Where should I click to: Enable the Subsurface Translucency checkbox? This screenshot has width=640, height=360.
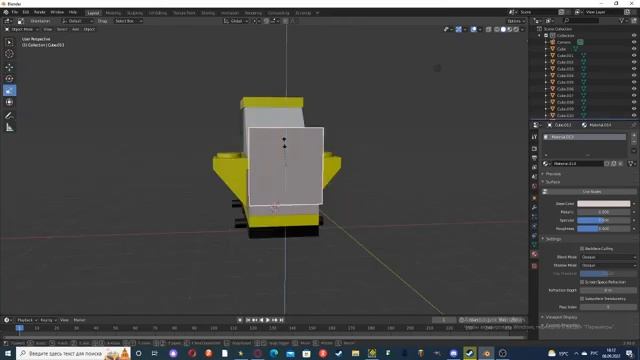point(582,299)
